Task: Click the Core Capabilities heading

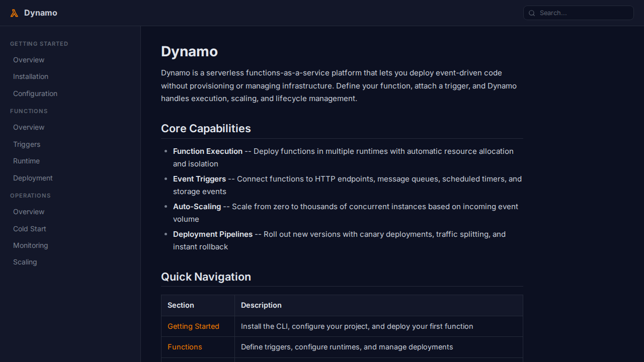Action: pos(206,128)
